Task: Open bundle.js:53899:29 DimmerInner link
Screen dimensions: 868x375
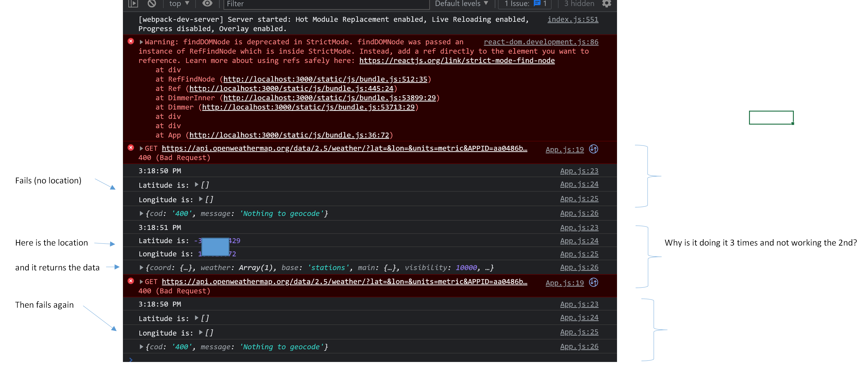Action: click(x=329, y=98)
